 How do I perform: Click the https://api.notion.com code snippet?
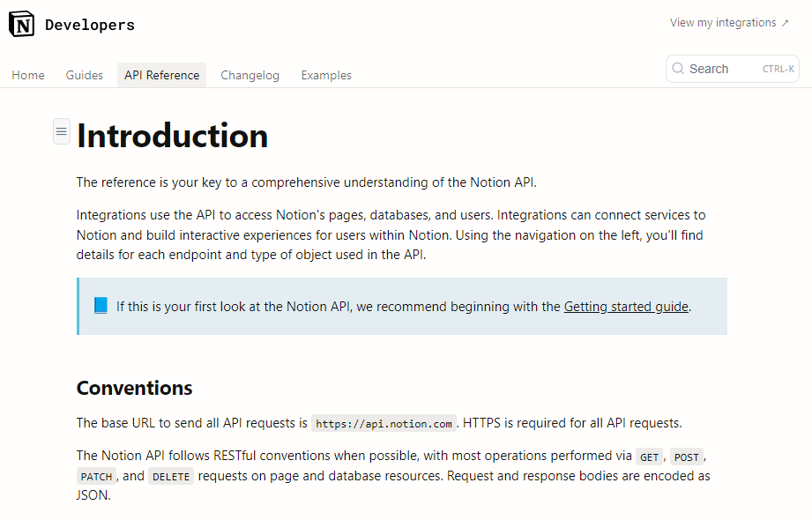point(384,424)
